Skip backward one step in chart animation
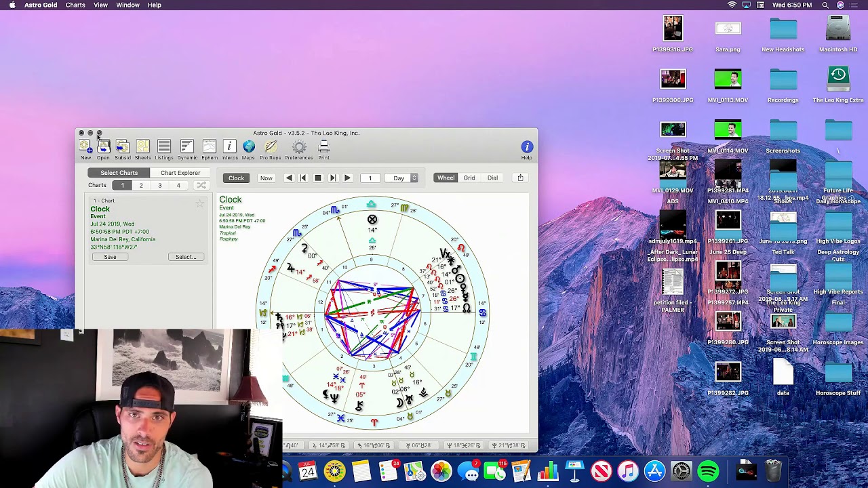 (x=303, y=178)
